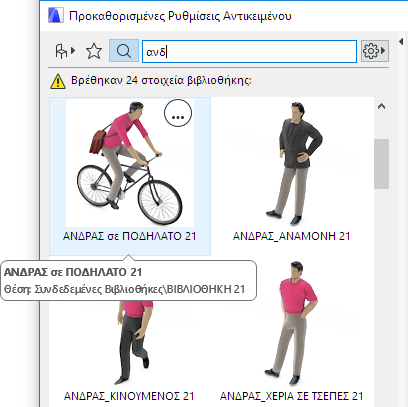
Task: Open the library folder view chair icon
Action: 65,51
